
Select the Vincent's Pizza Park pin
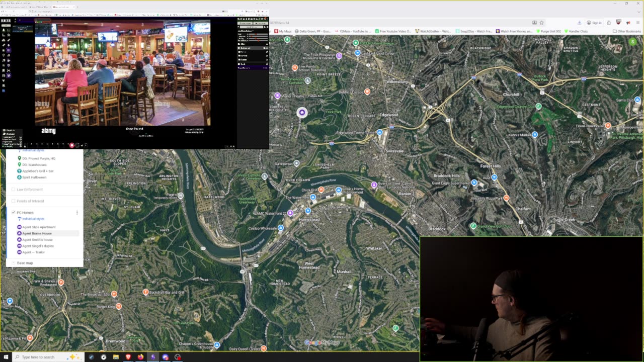(x=506, y=198)
